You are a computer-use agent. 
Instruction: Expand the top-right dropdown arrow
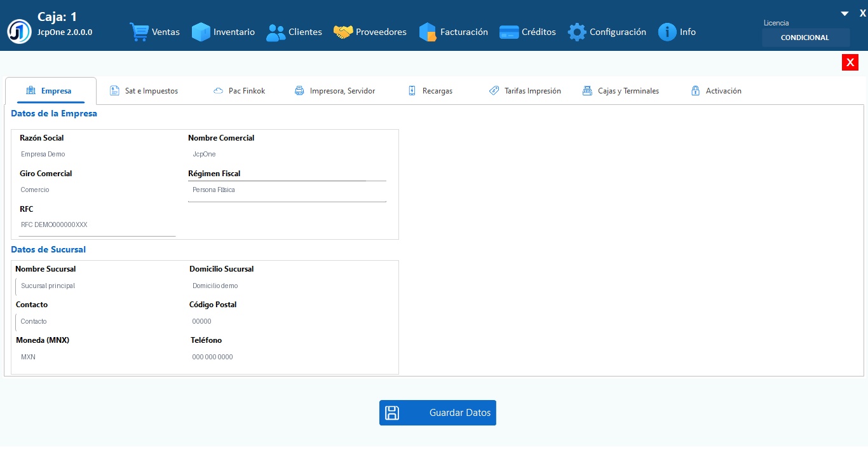[844, 13]
